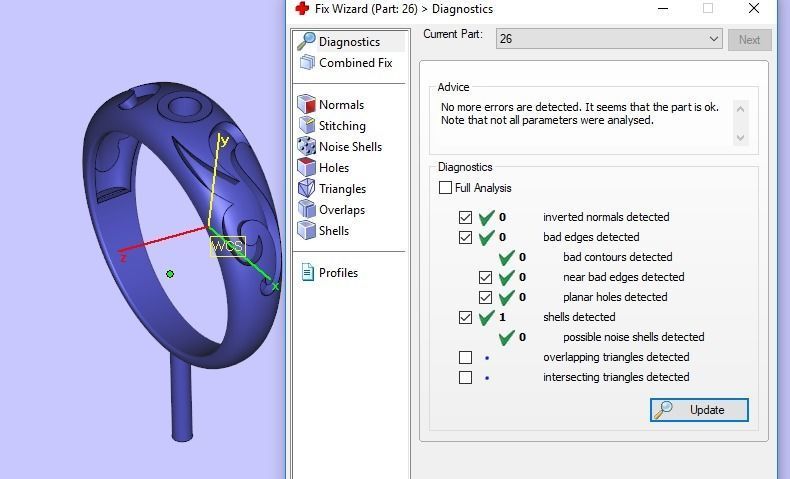Switch to the Shells page label
790x479 pixels.
pos(334,231)
